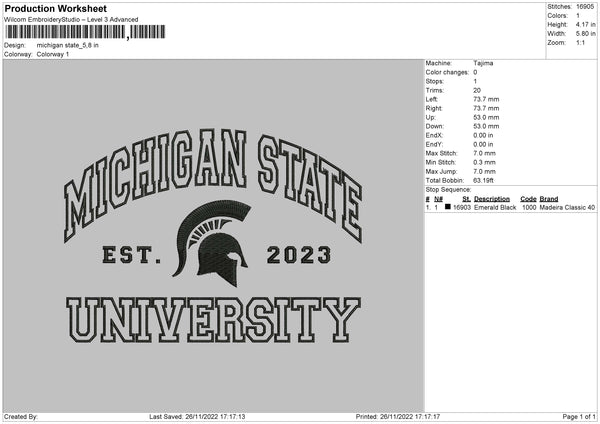Image resolution: width=600 pixels, height=424 pixels.
Task: Click the barcode under the worksheet title
Action: [85, 32]
